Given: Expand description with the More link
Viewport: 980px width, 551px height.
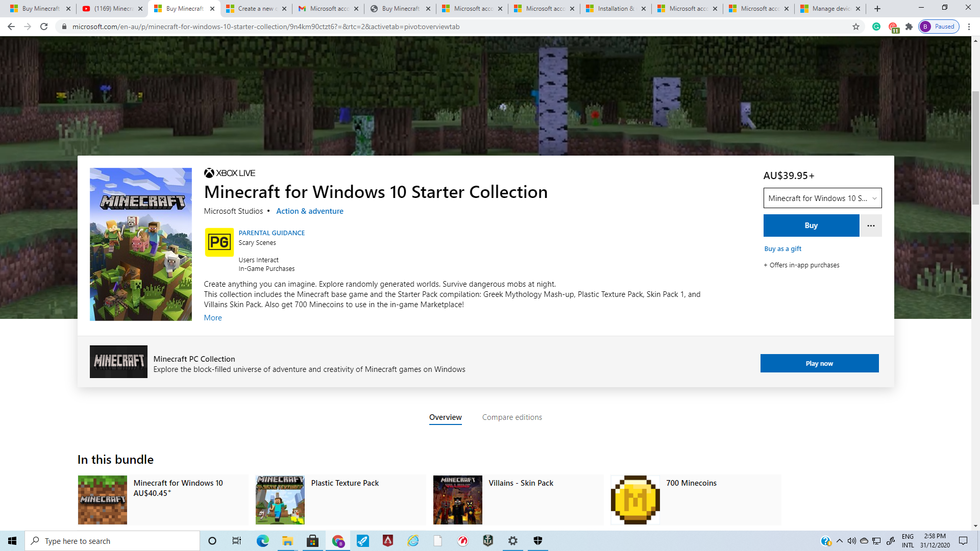Looking at the screenshot, I should [213, 318].
